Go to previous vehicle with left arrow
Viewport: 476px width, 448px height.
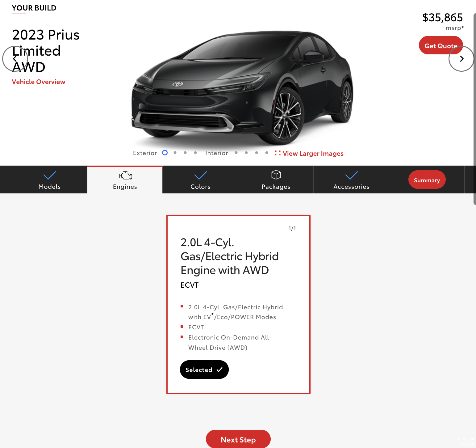click(x=15, y=59)
